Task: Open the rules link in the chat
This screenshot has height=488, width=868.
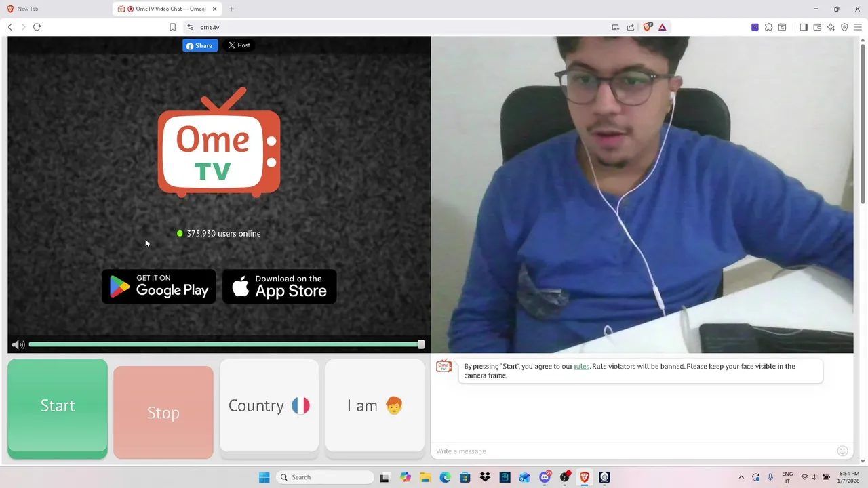Action: tap(582, 366)
